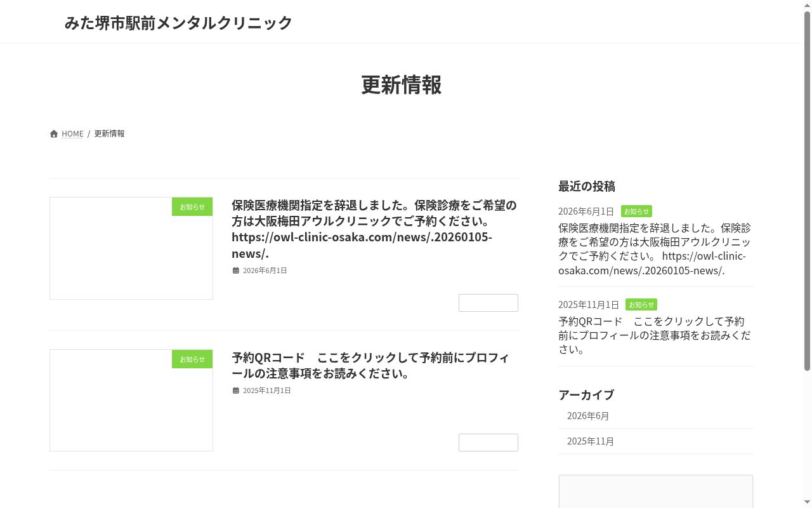Click the お知らせ tag on the first post thumbnail
Screen dimensions: 812x508
click(x=192, y=207)
